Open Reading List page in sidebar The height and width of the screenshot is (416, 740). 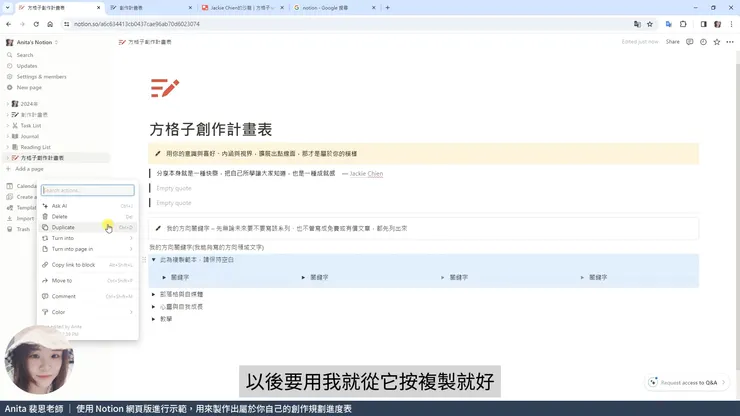click(35, 147)
